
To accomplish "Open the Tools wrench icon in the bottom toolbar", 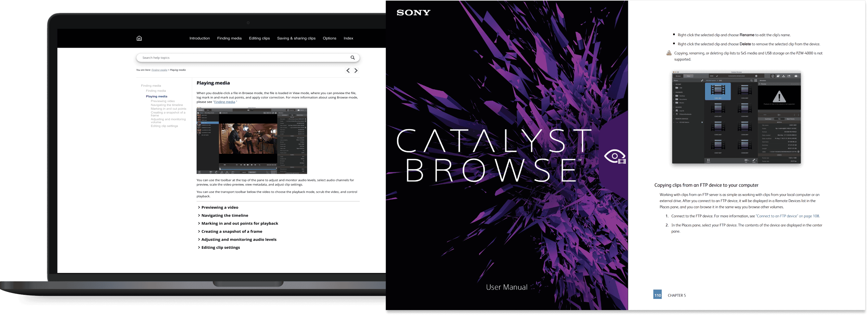I will pyautogui.click(x=754, y=160).
